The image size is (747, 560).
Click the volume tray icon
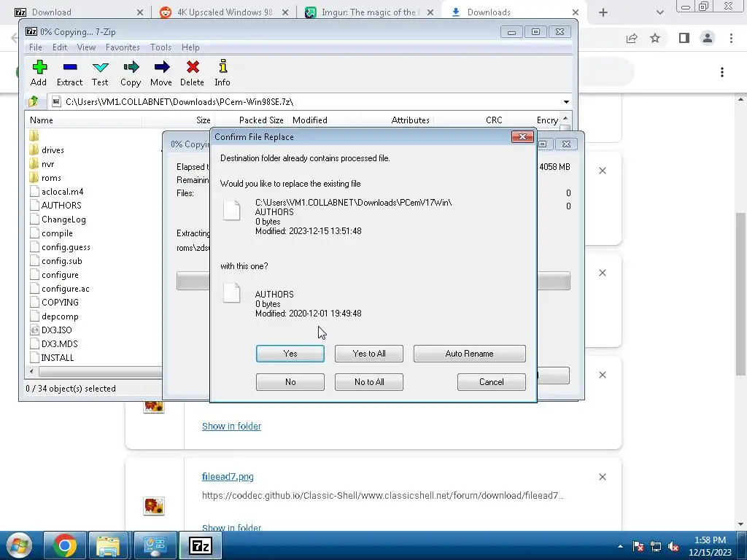pos(673,547)
